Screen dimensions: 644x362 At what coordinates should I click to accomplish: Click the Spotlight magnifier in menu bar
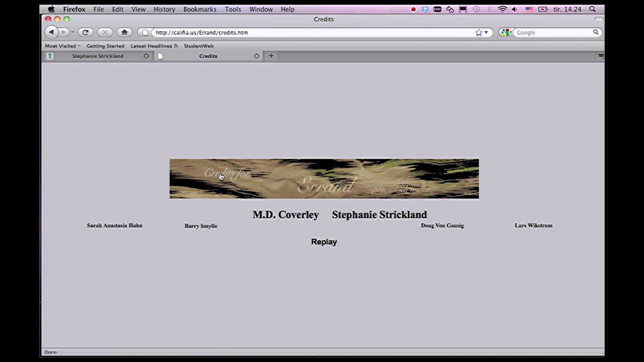tap(592, 9)
